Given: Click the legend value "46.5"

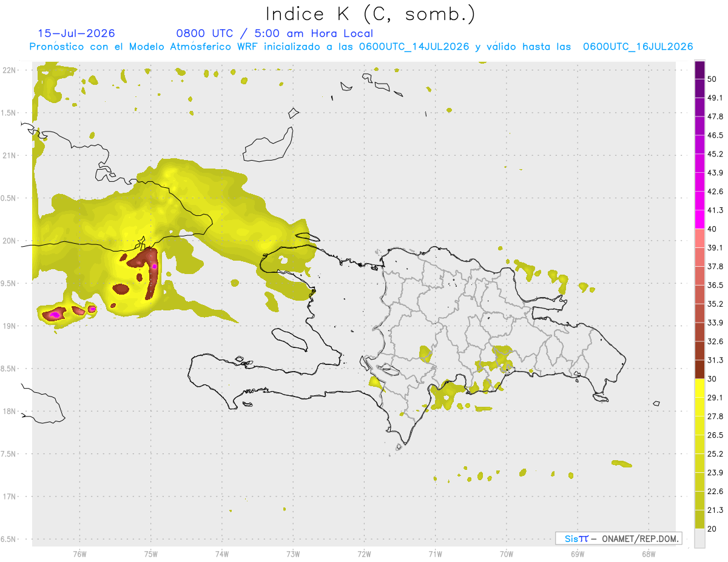Looking at the screenshot, I should coord(715,136).
